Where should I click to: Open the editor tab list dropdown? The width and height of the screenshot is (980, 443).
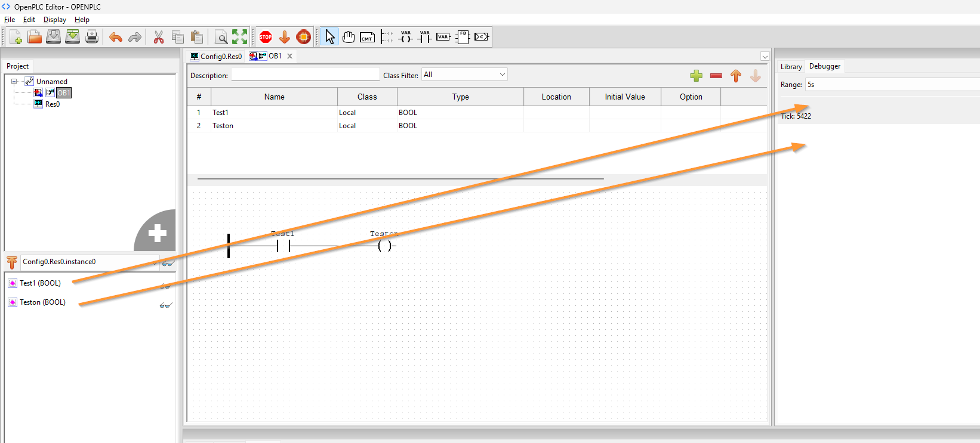pyautogui.click(x=765, y=57)
